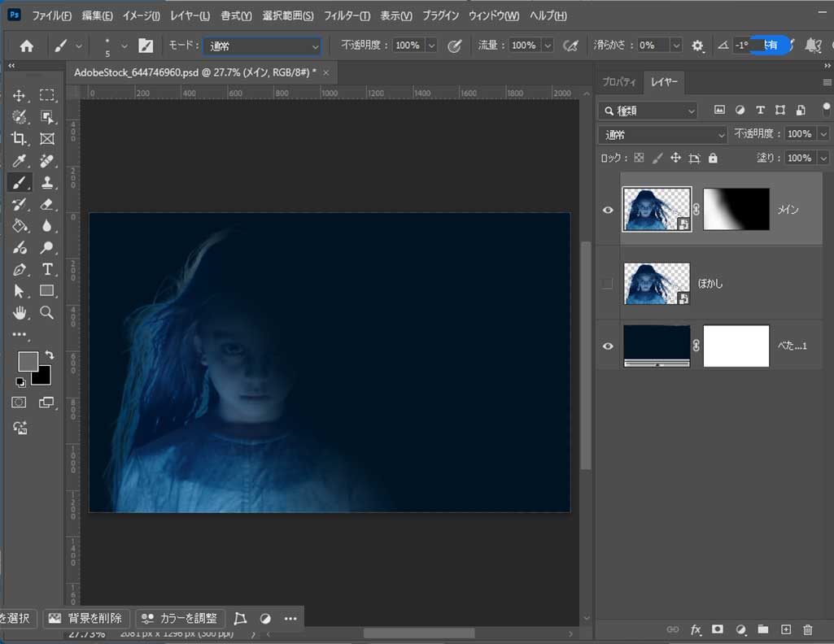Delete layer using trash icon
834x644 pixels.
807,629
